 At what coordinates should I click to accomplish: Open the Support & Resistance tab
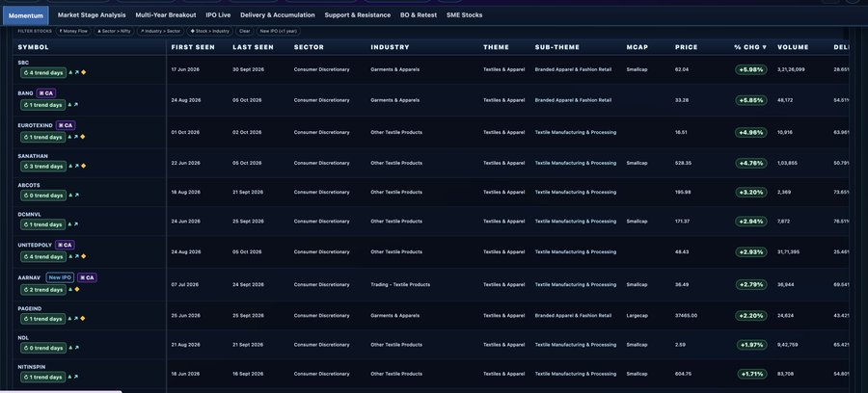point(358,15)
